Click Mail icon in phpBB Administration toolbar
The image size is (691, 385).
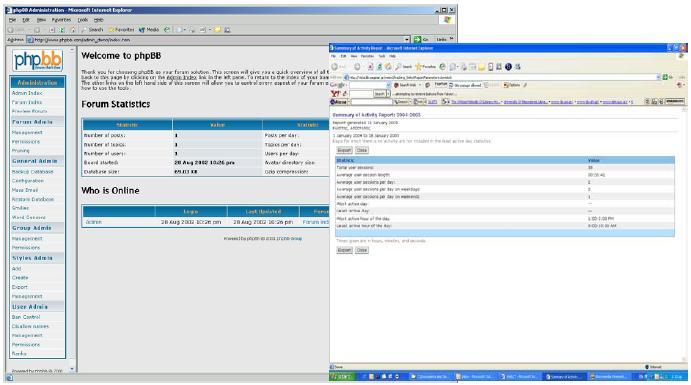coord(180,30)
